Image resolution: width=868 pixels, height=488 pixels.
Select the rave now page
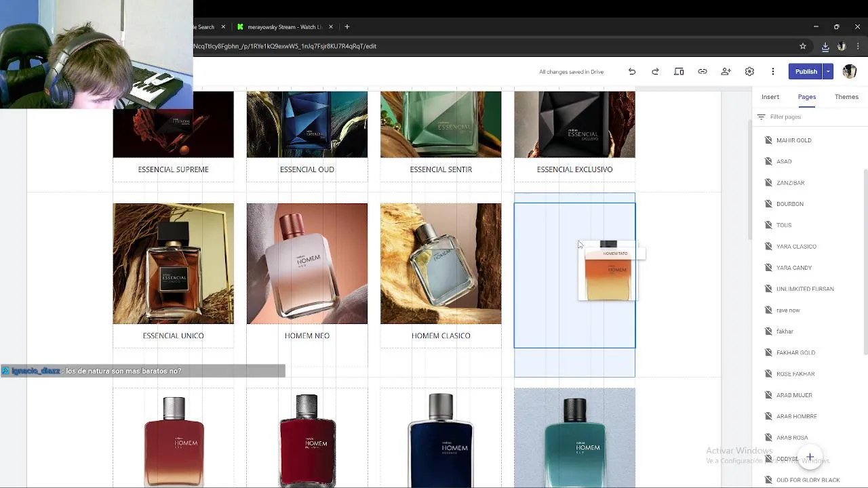pyautogui.click(x=788, y=310)
